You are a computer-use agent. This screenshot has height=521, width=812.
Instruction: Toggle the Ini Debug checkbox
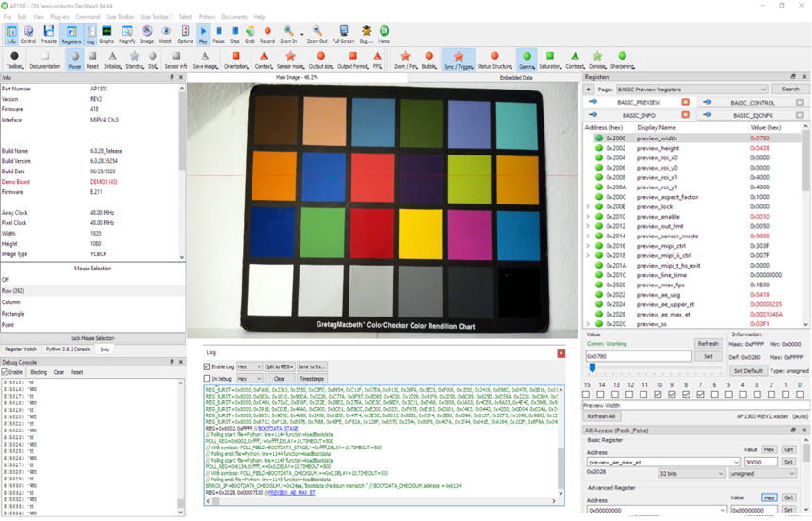point(207,379)
